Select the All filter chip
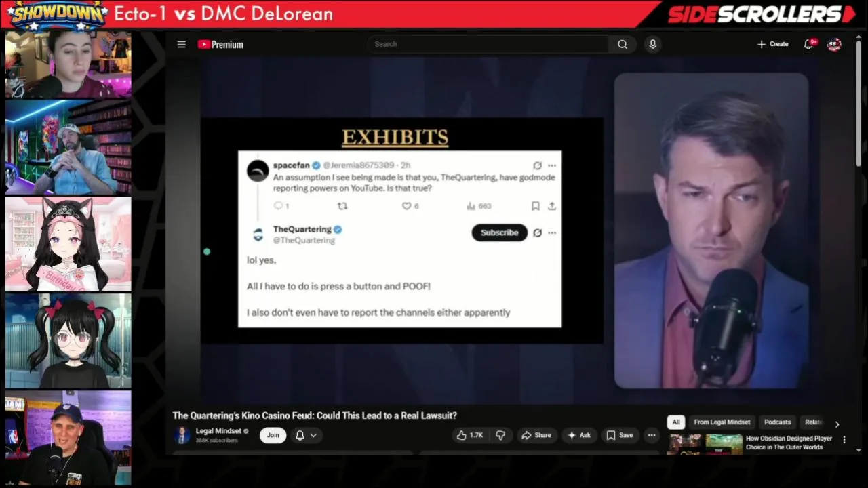The image size is (868, 488). (676, 422)
